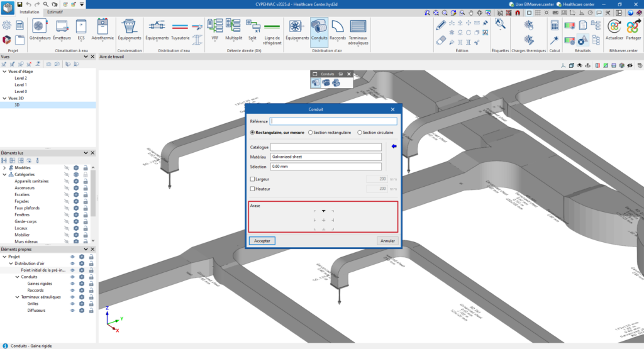Enable the Largeur checkbox
The height and width of the screenshot is (349, 644).
(x=253, y=179)
